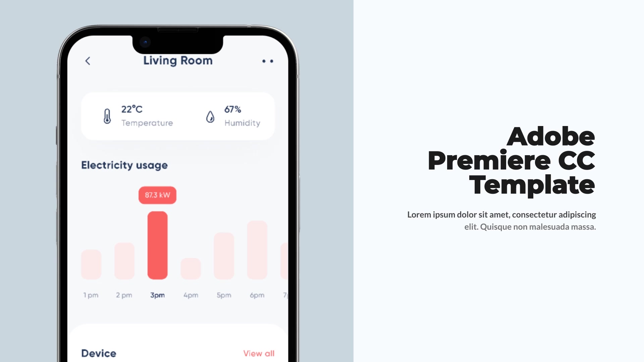Click View all link in Device section

point(258,353)
